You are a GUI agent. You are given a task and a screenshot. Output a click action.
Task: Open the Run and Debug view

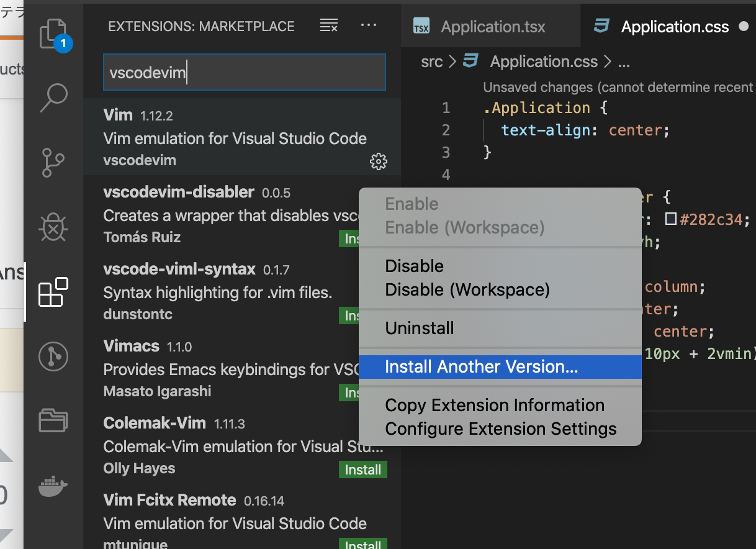click(x=53, y=228)
